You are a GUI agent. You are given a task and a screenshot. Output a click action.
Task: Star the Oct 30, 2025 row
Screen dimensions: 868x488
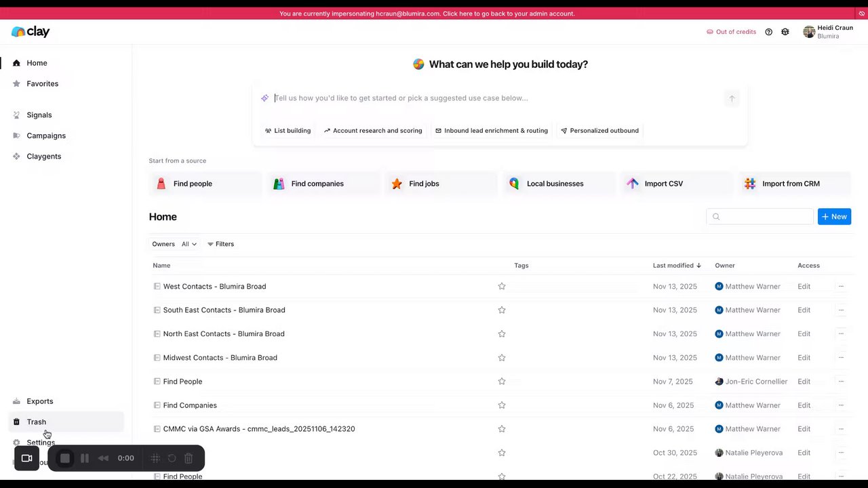coord(502,453)
